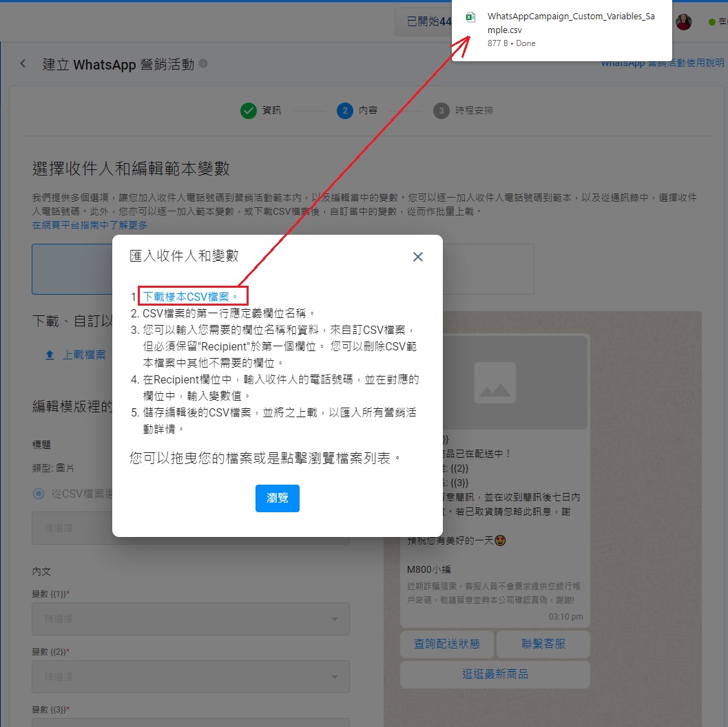Click the 逛逛最新商品 preview button
The image size is (728, 727).
(495, 674)
